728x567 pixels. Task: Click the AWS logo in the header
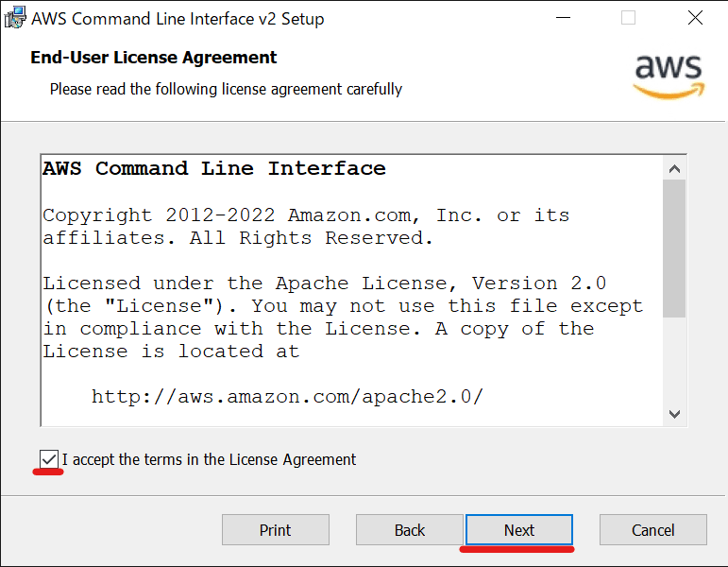[669, 77]
